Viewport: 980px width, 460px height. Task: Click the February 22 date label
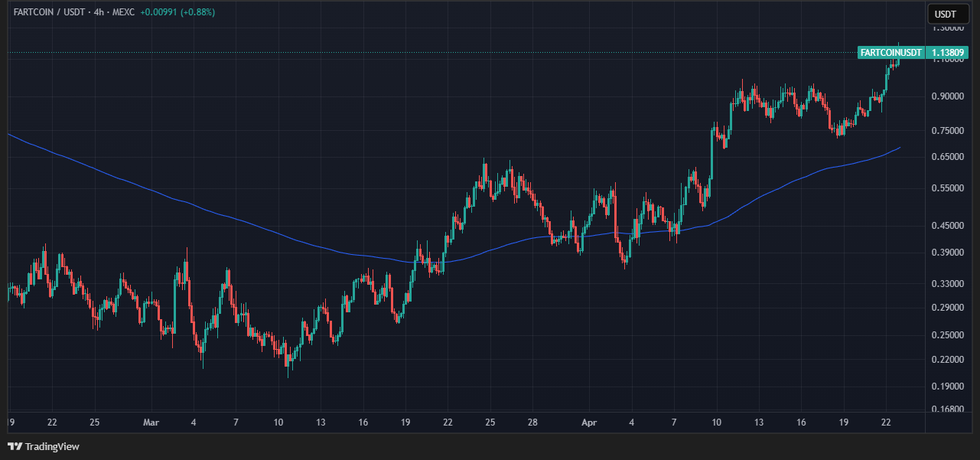point(52,422)
